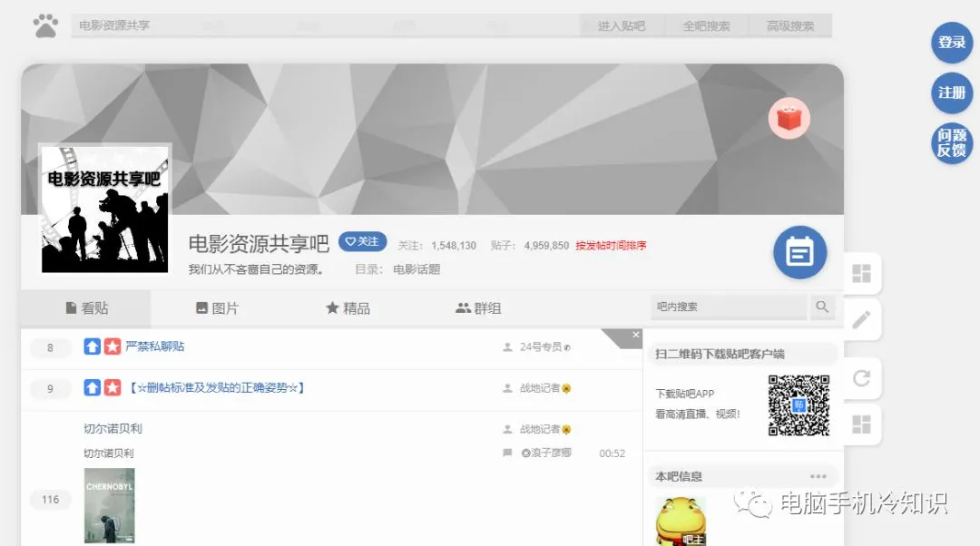The height and width of the screenshot is (546, 980).
Task: Click the refresh arrow icon on right sidebar
Action: pyautogui.click(x=861, y=378)
